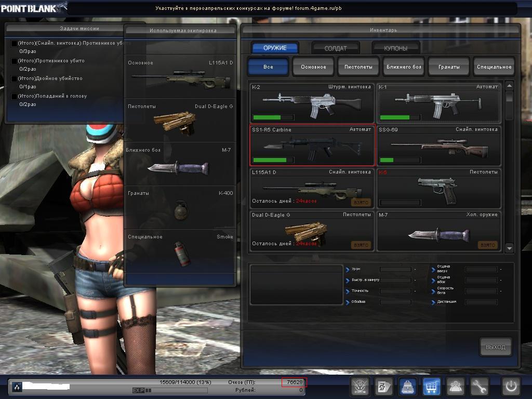
Task: Open the inventory backpack icon
Action: tap(407, 387)
